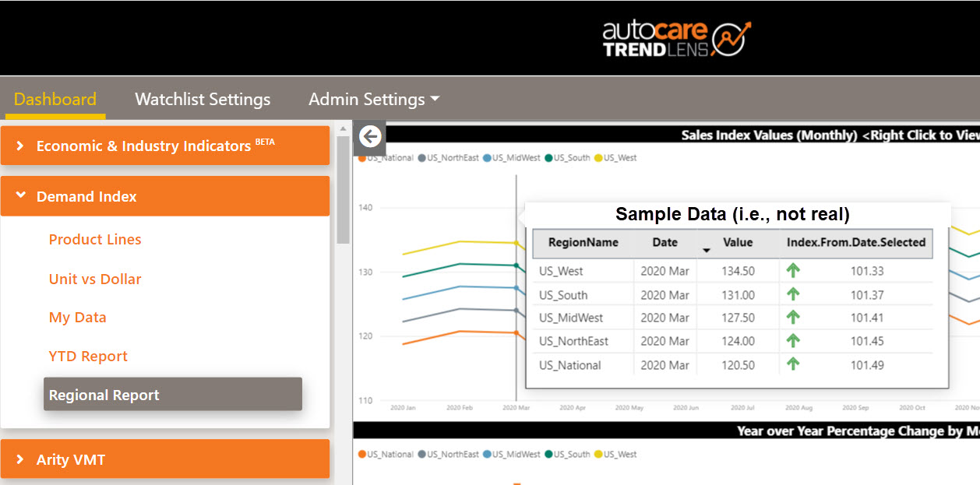Open the Product Lines report
Image resolution: width=980 pixels, height=485 pixels.
click(x=95, y=240)
